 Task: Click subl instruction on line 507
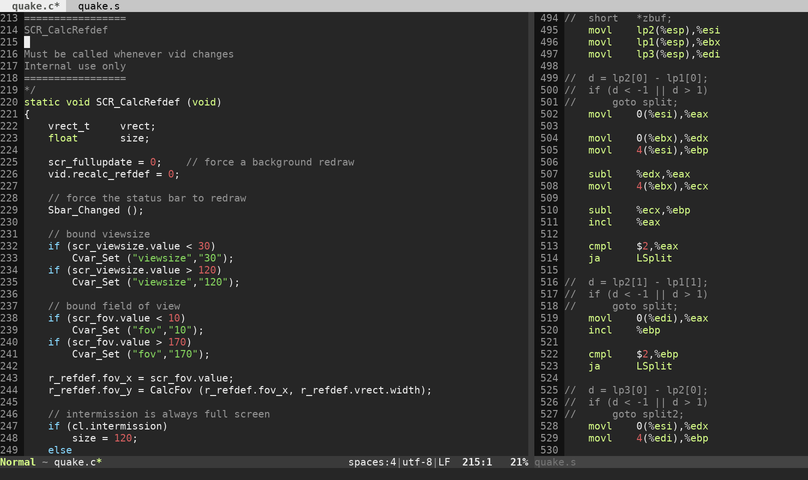600,174
